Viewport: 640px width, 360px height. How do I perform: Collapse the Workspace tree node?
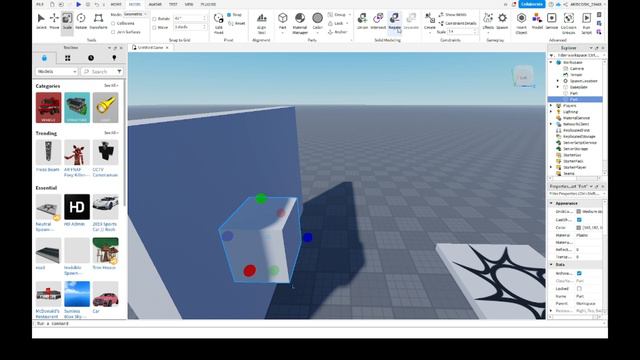551,62
